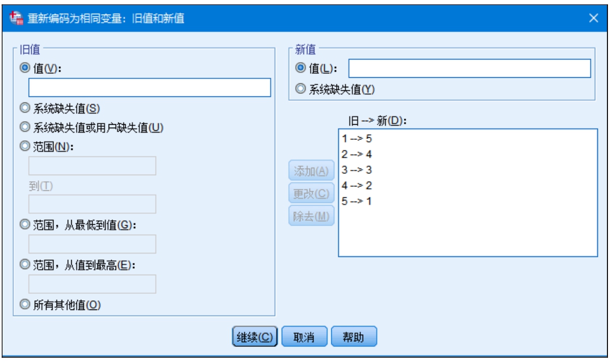Click the SPSS recode dialog title icon
This screenshot has width=612, height=364.
pyautogui.click(x=16, y=19)
